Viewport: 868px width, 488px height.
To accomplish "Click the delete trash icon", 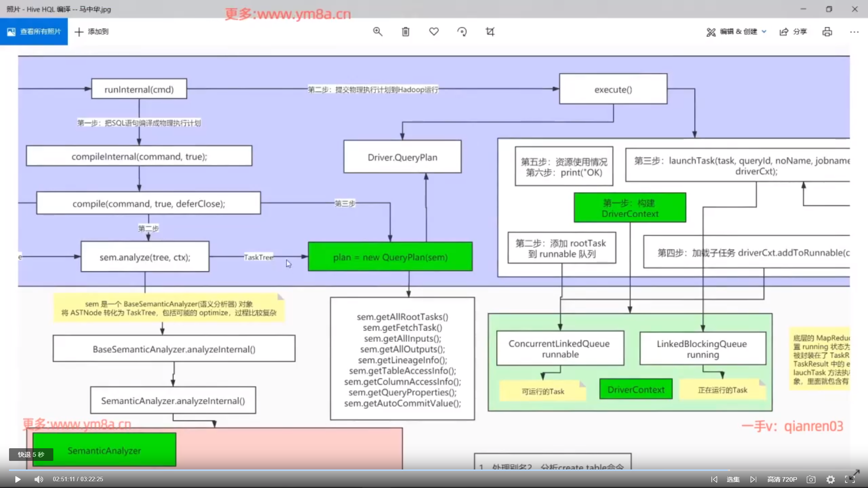I will point(406,32).
